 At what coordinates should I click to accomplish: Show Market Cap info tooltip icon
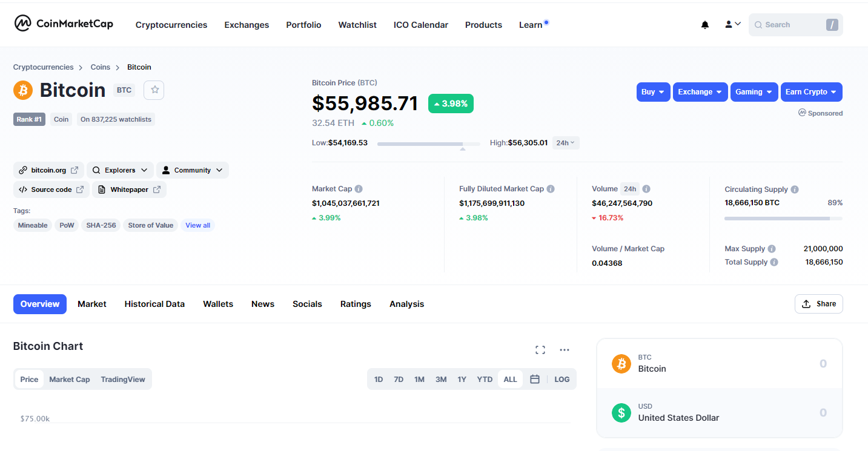point(359,189)
